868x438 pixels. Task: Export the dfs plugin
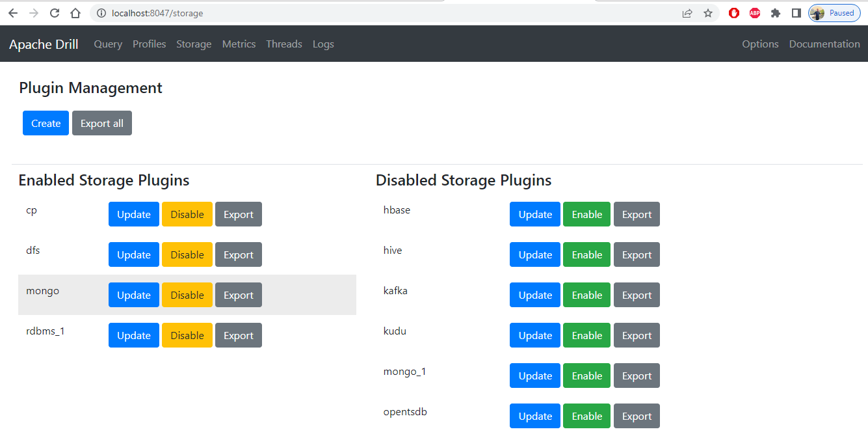(239, 254)
